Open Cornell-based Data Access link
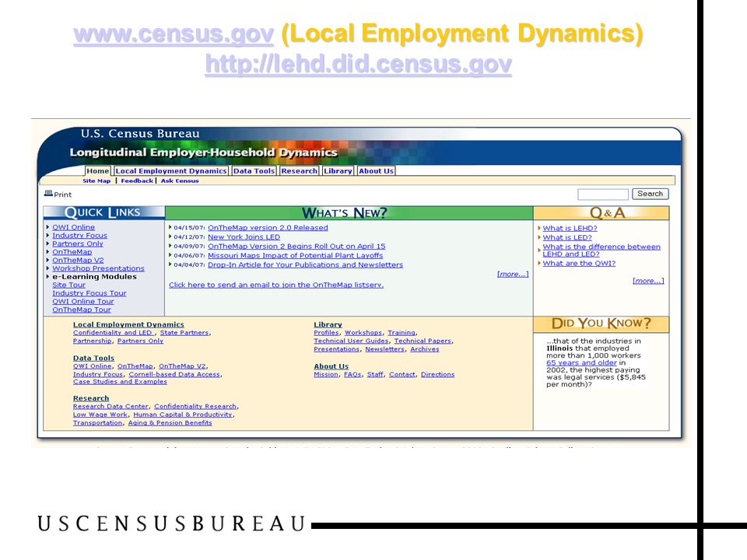 174,374
